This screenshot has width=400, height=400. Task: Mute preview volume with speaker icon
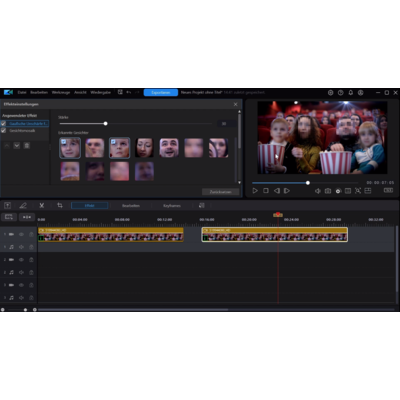tap(318, 191)
